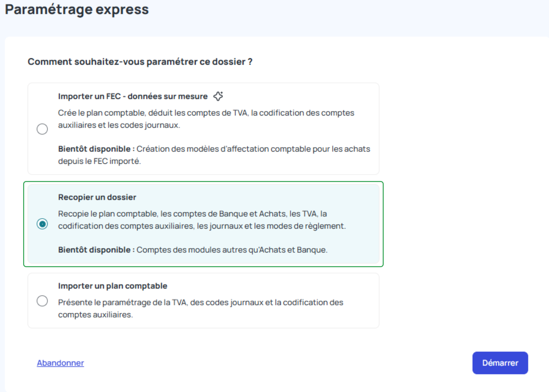Click the FEC option description about TVA accounts

[x=206, y=113]
